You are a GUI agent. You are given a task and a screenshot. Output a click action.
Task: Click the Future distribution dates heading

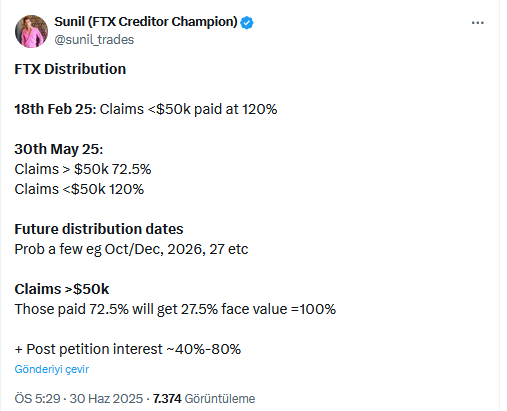[x=99, y=229]
